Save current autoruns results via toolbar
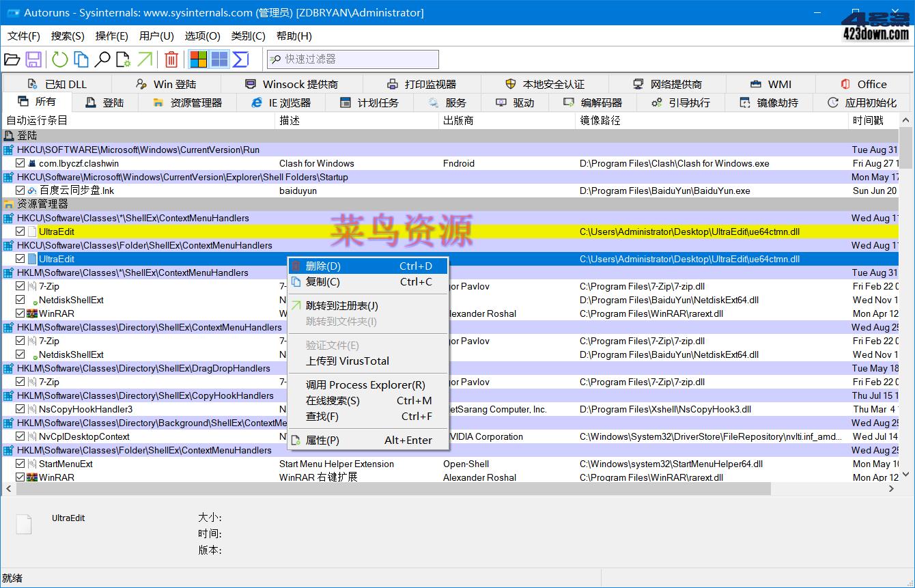 [x=33, y=59]
